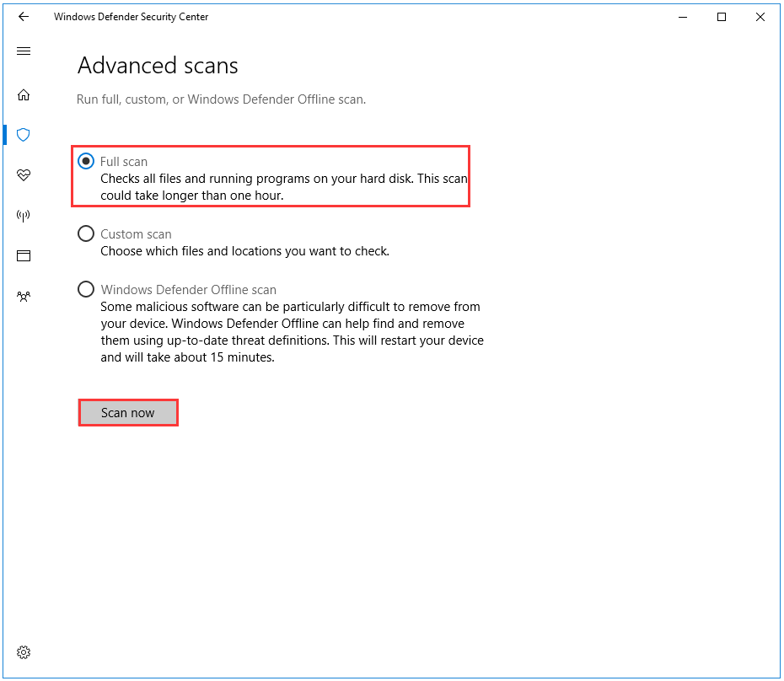Screen dimensions: 784x681
Task: Open Firewall & network protection antenna icon
Action: pos(24,216)
